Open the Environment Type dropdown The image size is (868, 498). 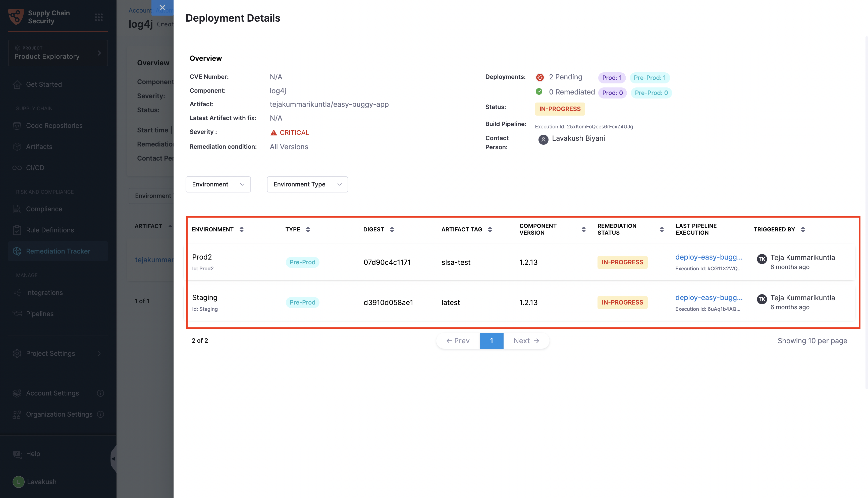(307, 184)
